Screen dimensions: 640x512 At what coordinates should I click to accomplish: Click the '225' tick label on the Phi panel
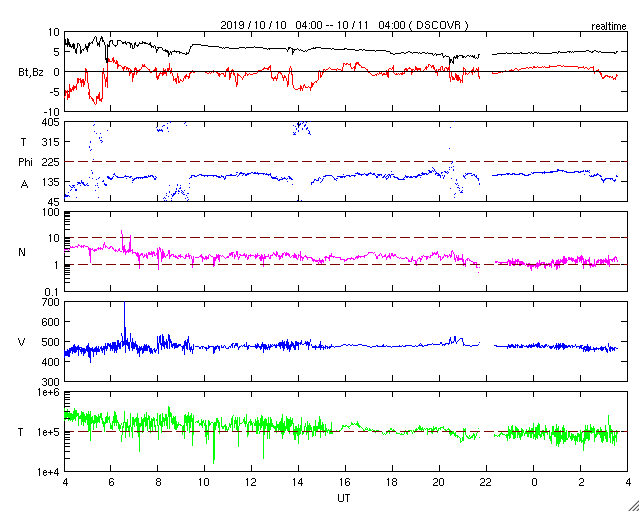(x=51, y=162)
